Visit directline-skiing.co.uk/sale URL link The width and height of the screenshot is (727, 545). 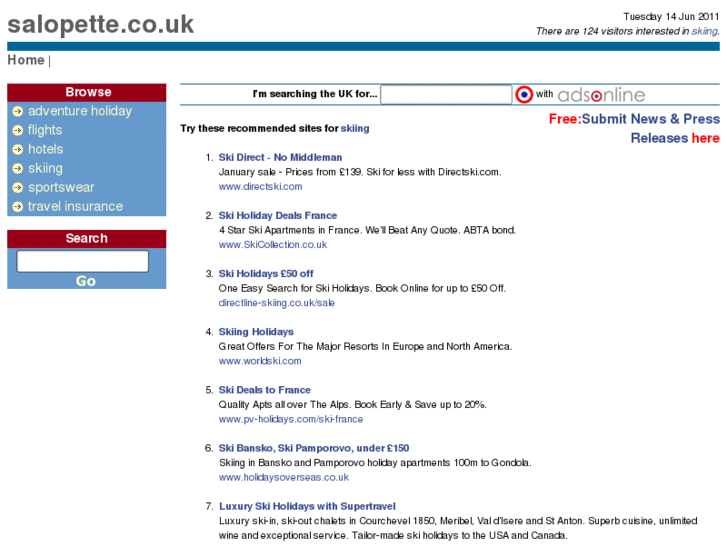(276, 303)
